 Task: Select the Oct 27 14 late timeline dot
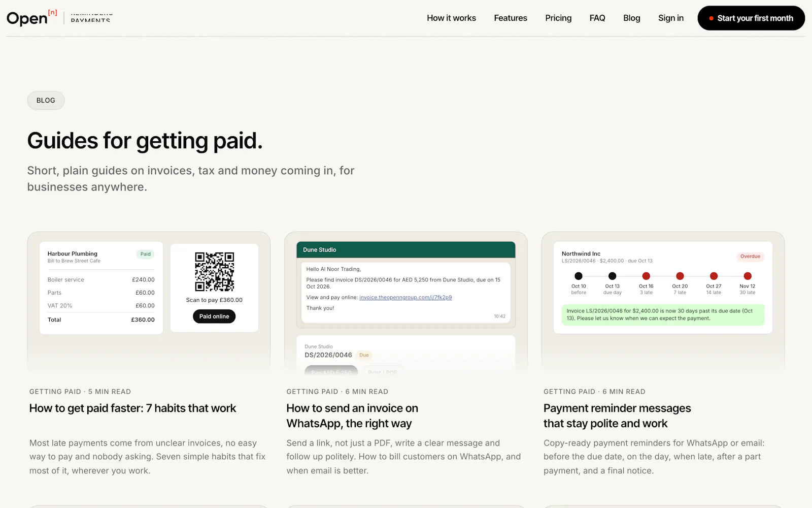(714, 276)
